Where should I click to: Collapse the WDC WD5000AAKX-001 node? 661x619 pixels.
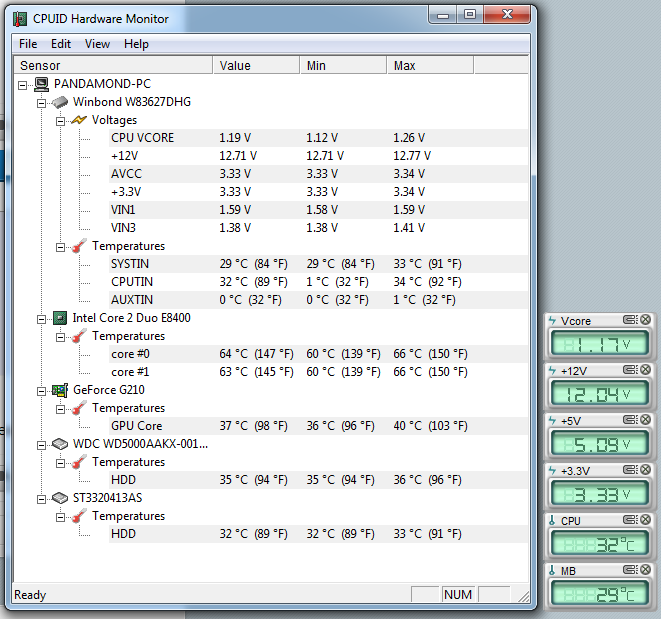41,445
